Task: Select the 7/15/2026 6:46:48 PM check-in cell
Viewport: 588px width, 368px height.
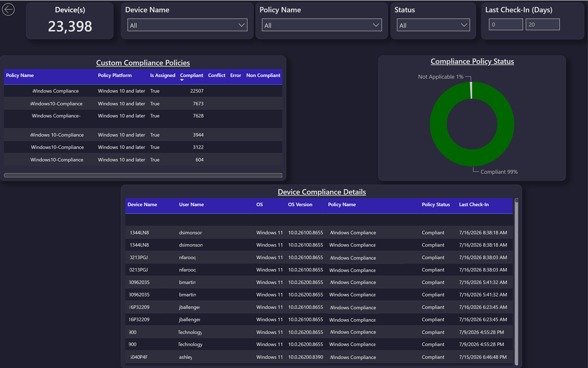Action: (x=483, y=357)
